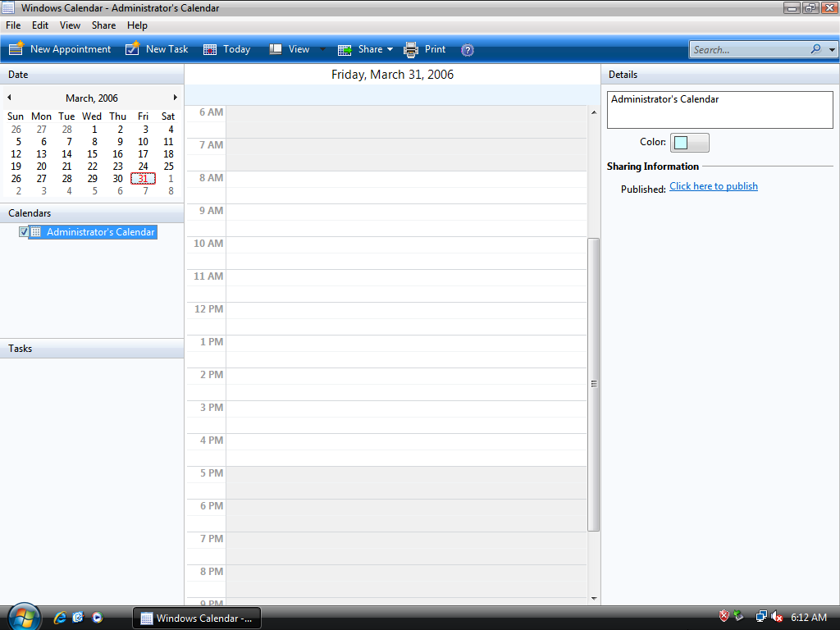Select March 10 in the mini calendar
Viewport: 840px width, 630px height.
click(x=143, y=141)
